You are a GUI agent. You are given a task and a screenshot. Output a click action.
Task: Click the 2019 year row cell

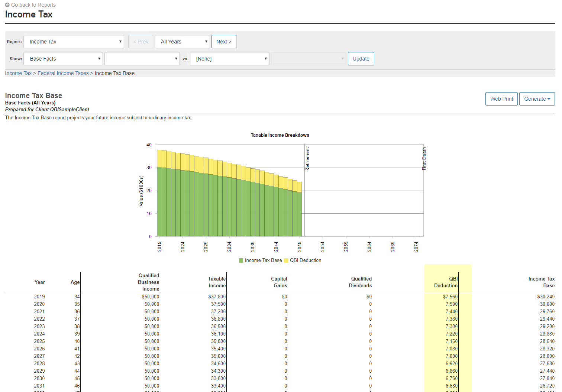(x=39, y=297)
